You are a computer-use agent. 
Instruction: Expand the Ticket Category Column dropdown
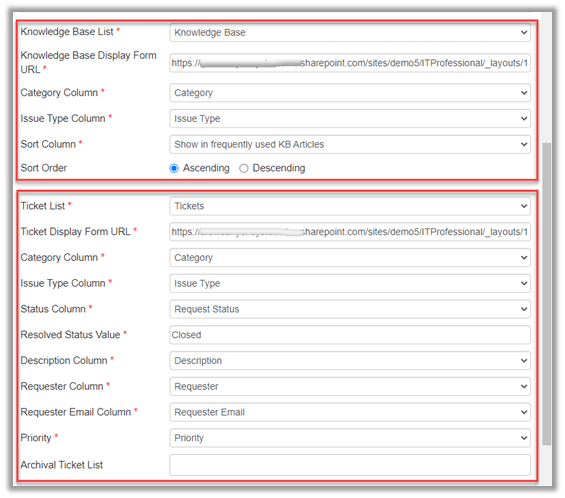click(350, 257)
